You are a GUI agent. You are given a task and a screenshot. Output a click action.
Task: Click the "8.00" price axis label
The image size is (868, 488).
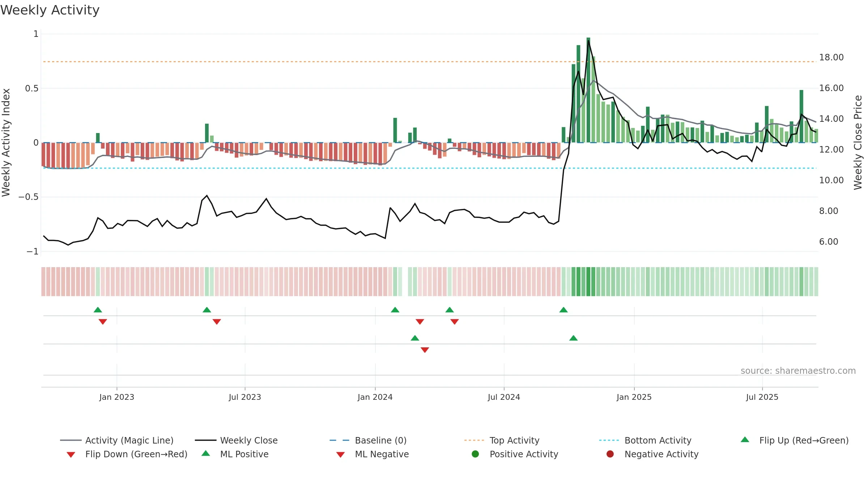click(x=829, y=211)
